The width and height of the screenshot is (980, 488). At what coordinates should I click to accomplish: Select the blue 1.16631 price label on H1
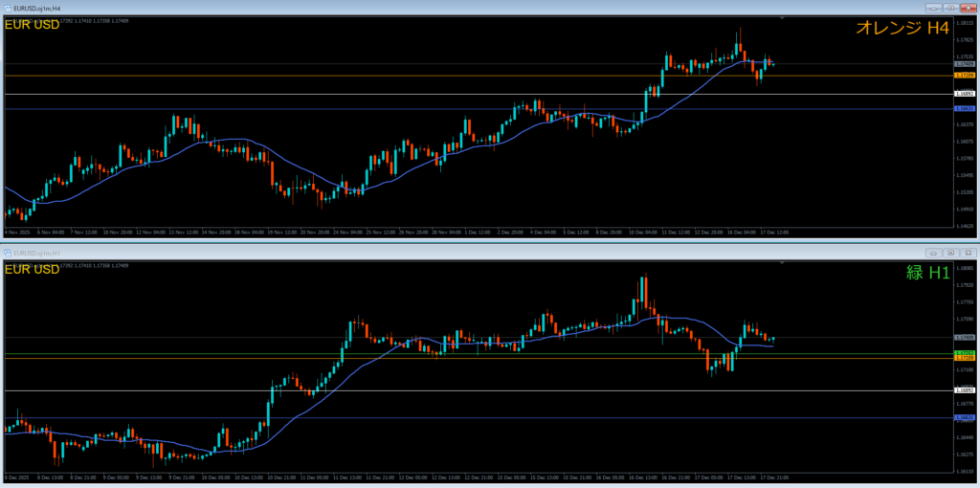coord(965,418)
